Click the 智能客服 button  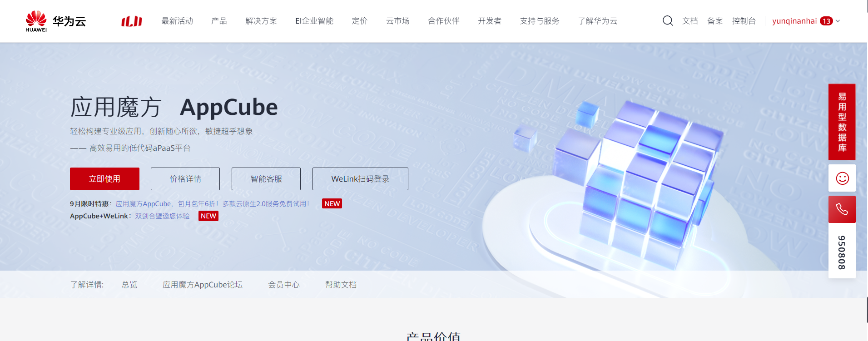coord(266,179)
